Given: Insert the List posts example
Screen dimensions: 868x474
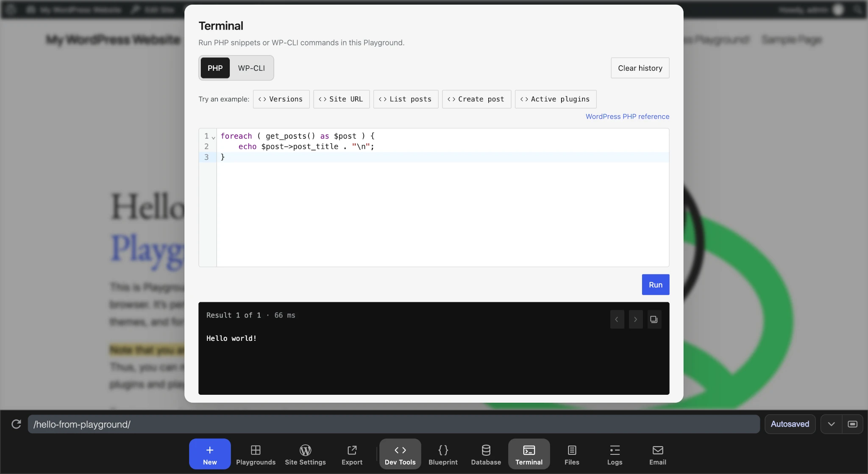Looking at the screenshot, I should point(406,99).
